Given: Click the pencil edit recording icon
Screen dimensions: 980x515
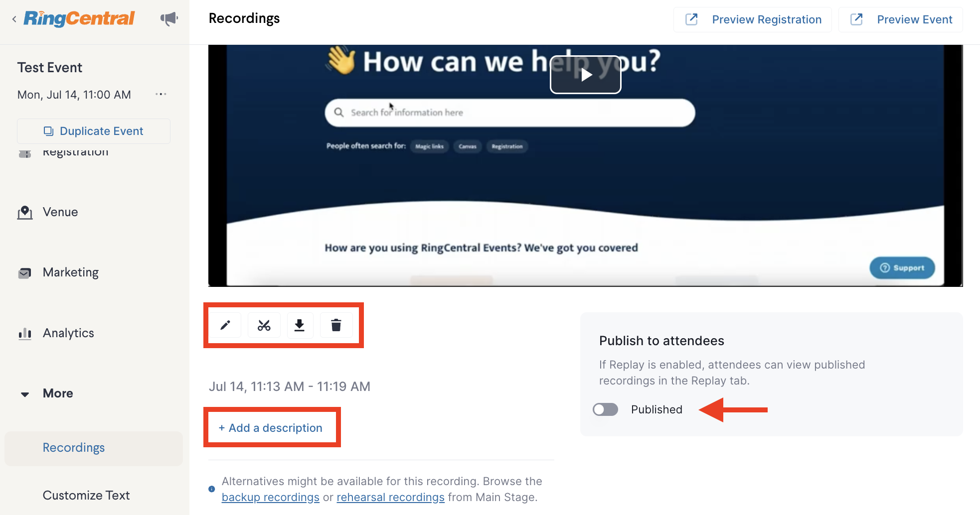Looking at the screenshot, I should pos(225,325).
